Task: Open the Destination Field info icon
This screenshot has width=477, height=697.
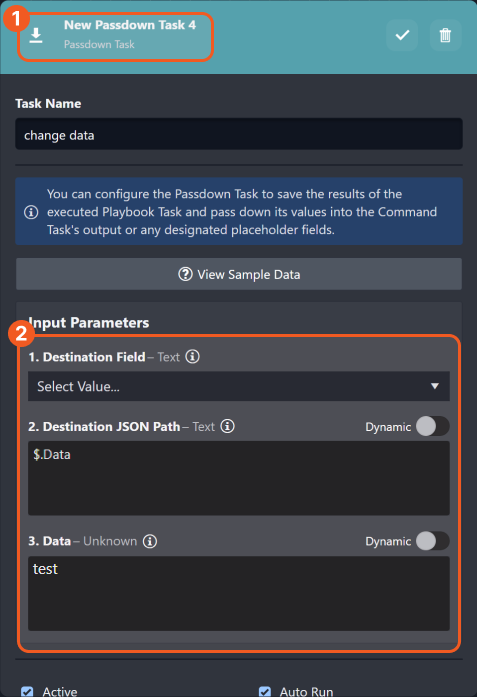Action: (x=192, y=357)
